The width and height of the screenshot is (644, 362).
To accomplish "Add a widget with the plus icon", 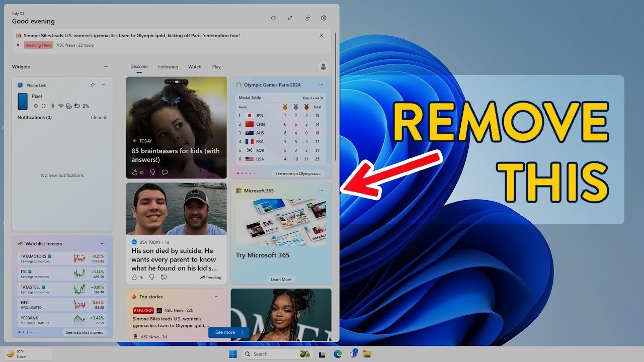I will click(106, 66).
